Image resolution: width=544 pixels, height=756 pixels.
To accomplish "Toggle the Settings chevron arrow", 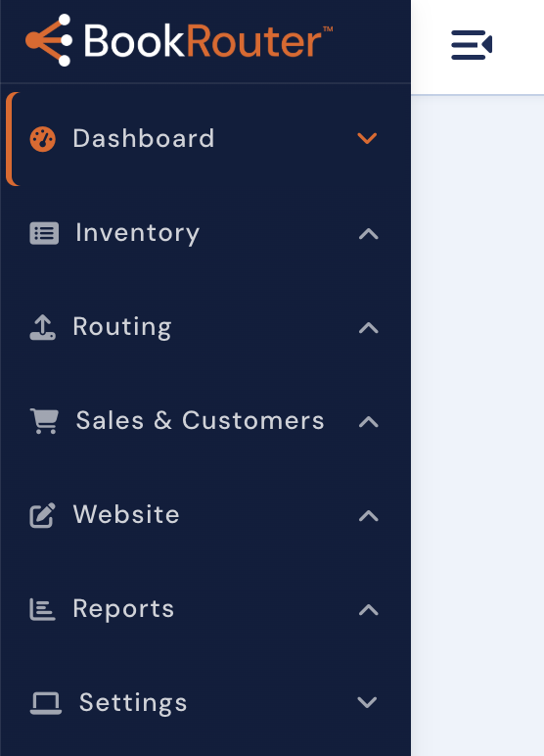I will [367, 702].
